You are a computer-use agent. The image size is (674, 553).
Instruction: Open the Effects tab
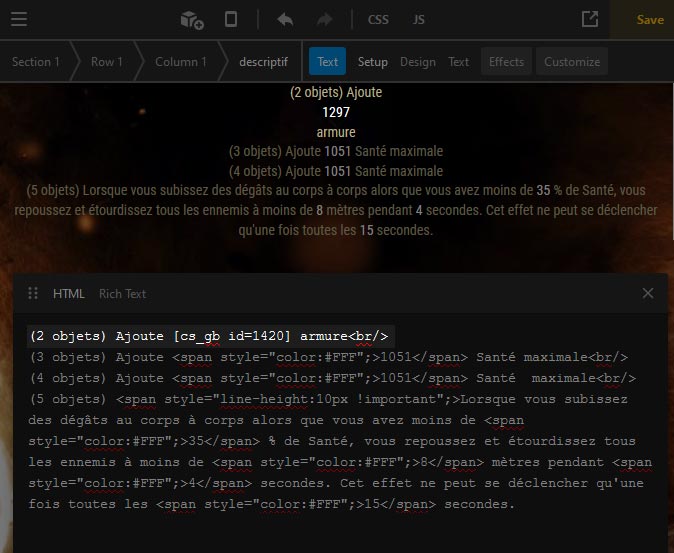[506, 62]
